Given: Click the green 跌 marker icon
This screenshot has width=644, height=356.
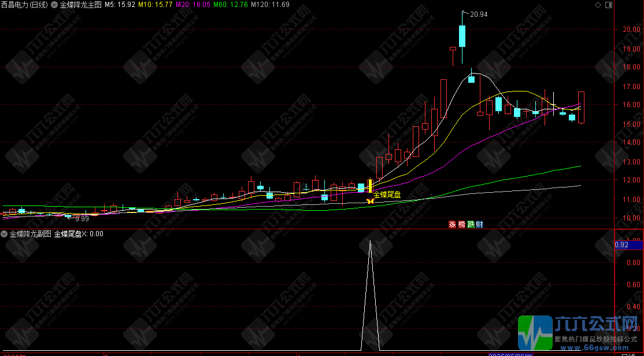Looking at the screenshot, I should tap(471, 225).
